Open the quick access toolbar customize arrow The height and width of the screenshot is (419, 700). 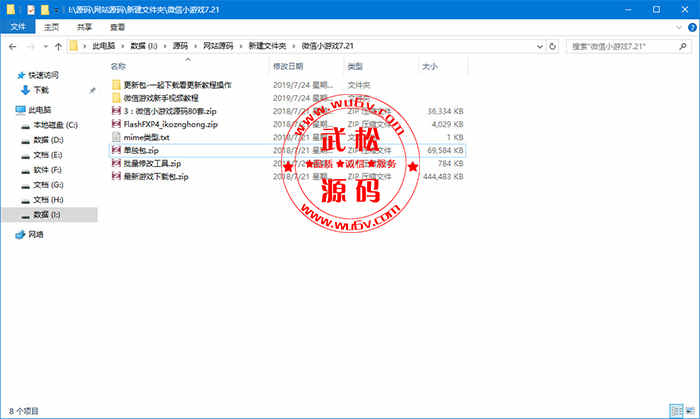click(x=57, y=10)
